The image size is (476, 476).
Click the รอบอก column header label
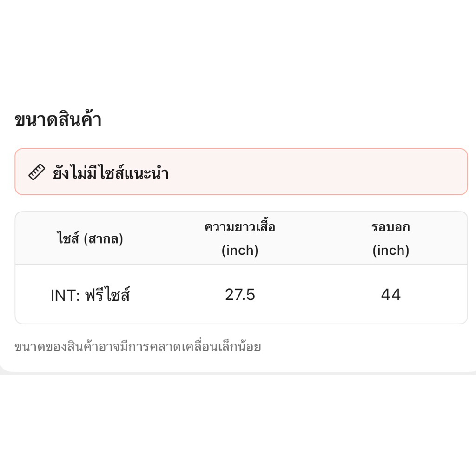click(390, 227)
